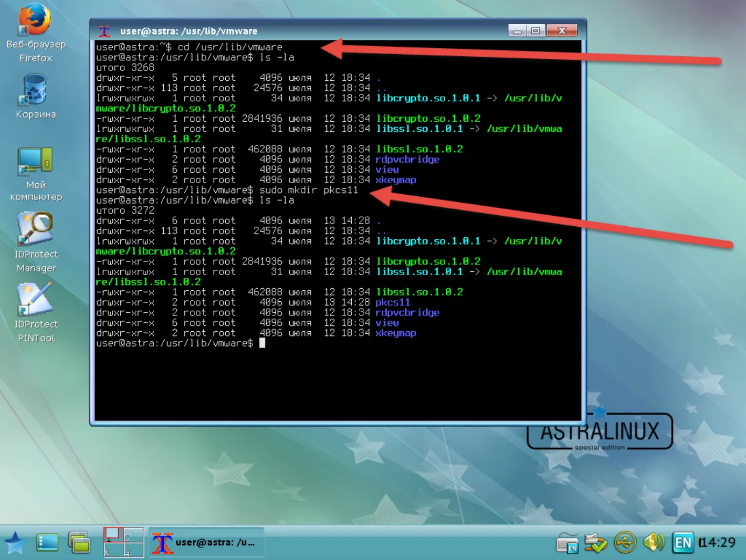Minimize the user@astra terminal window

pyautogui.click(x=517, y=31)
